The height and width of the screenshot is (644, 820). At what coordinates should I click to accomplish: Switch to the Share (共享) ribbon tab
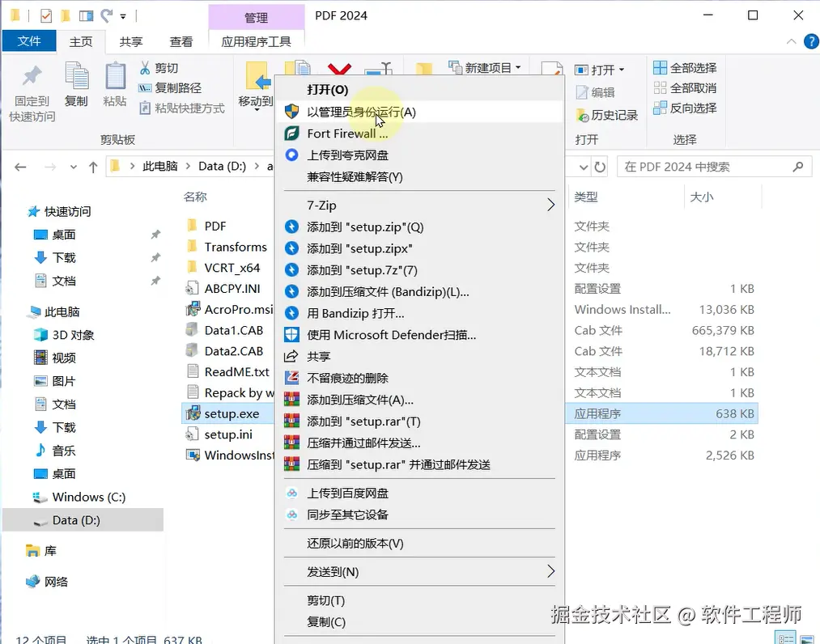point(131,42)
